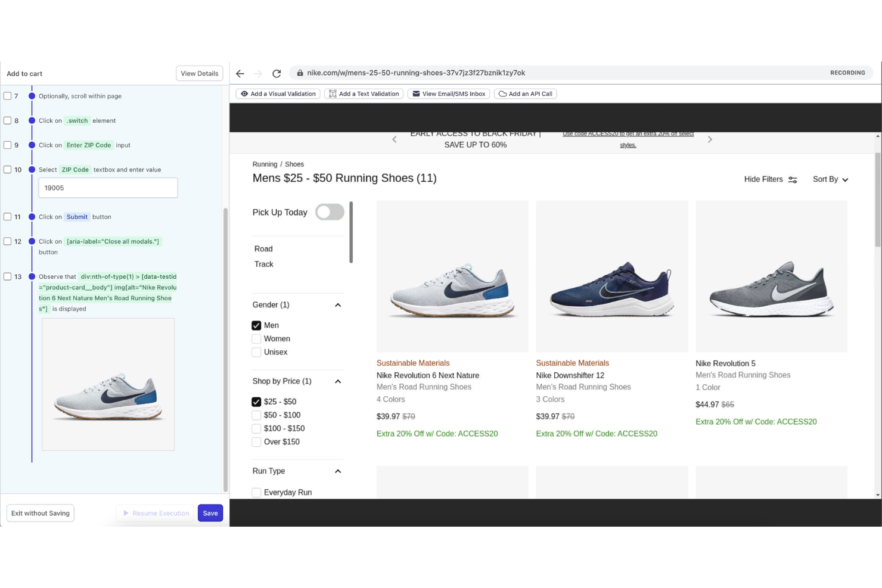Screen dimensions: 882x588
Task: Open Nike Revolution 5 product image
Action: (772, 276)
